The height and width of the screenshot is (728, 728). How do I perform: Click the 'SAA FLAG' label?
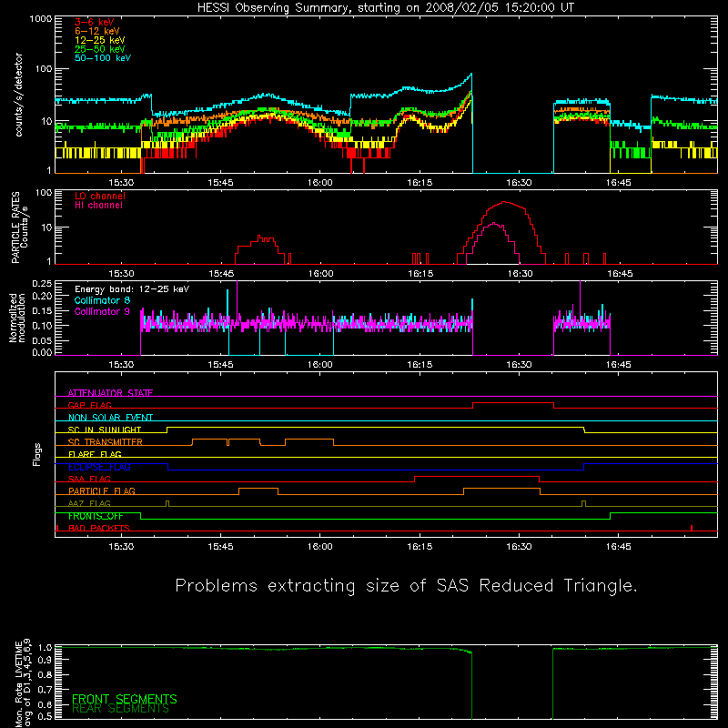click(89, 479)
